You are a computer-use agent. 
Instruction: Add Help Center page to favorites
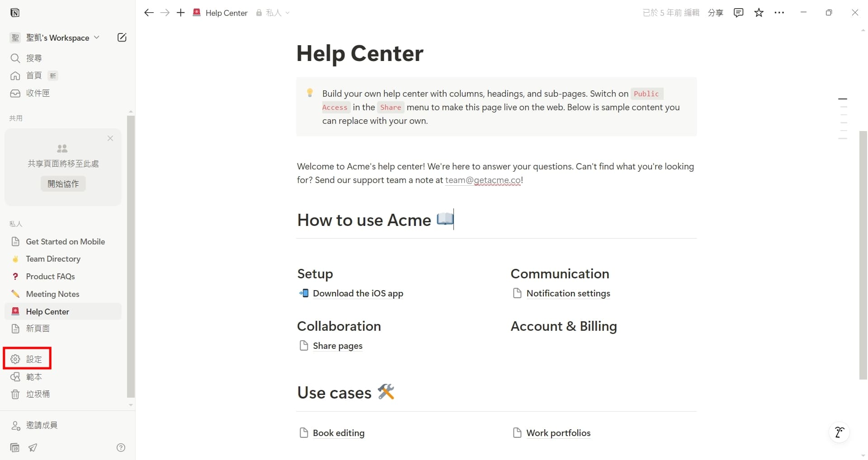[x=759, y=13]
